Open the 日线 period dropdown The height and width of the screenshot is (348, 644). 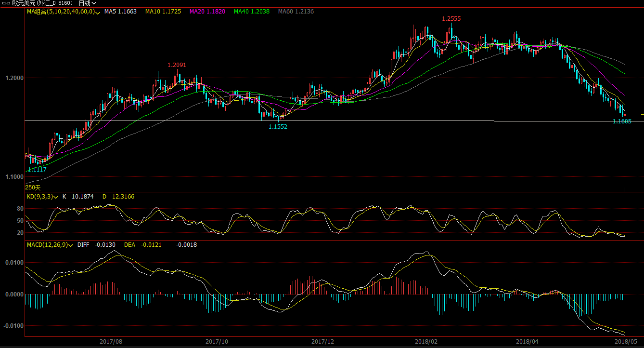tap(88, 3)
